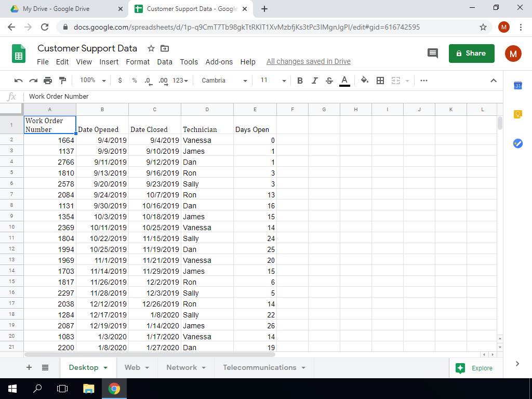Open Google Keep side panel icon
The width and height of the screenshot is (532, 399).
pyautogui.click(x=518, y=114)
